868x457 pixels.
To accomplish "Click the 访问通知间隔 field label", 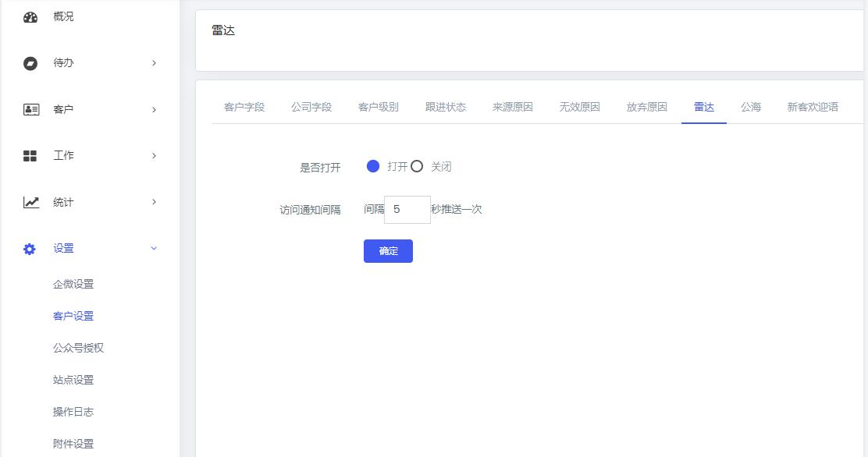I will point(310,211).
